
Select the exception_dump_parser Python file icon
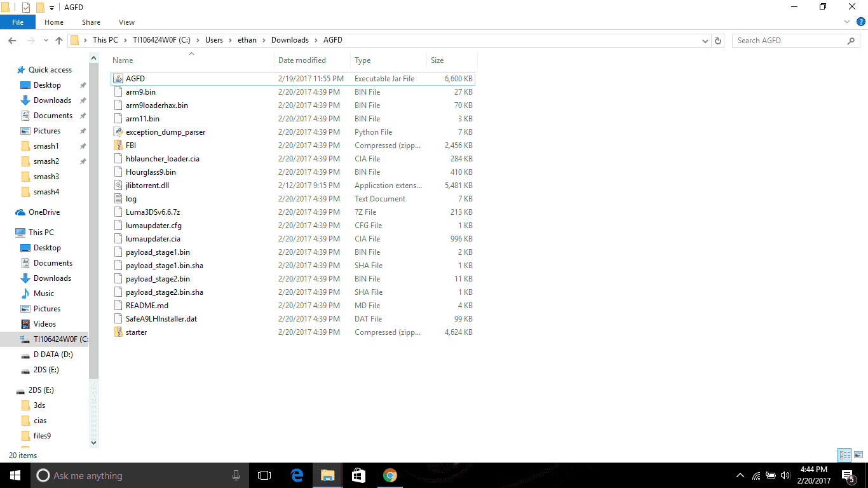[x=118, y=132]
